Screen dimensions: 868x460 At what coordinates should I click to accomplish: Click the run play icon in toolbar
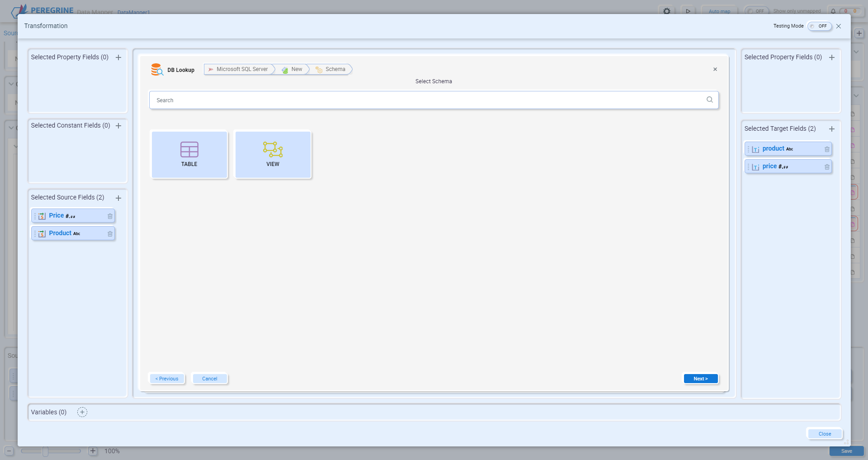(x=688, y=11)
